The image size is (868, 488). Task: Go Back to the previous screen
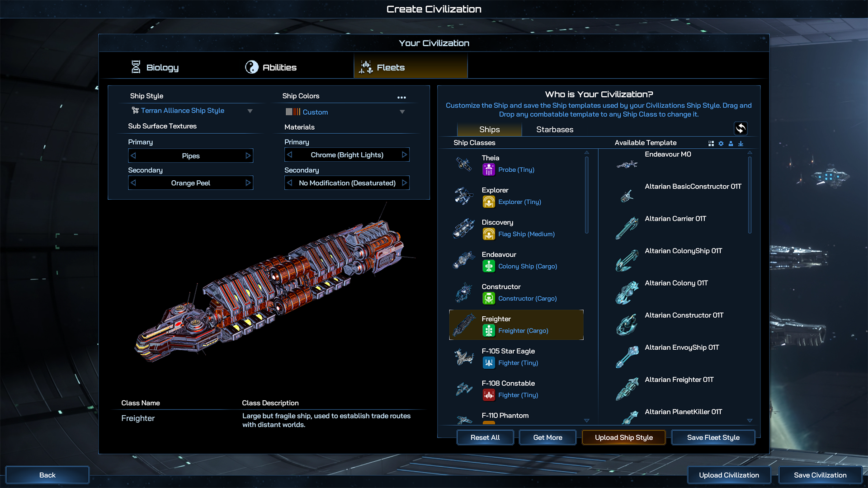tap(47, 475)
